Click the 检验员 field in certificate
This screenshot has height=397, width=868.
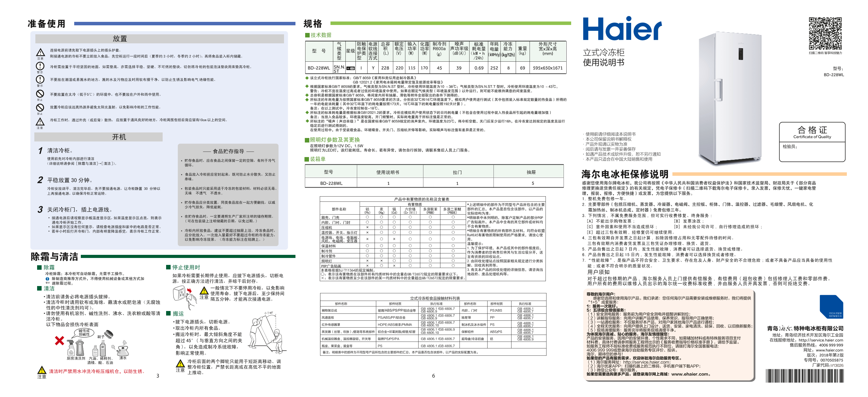click(812, 152)
